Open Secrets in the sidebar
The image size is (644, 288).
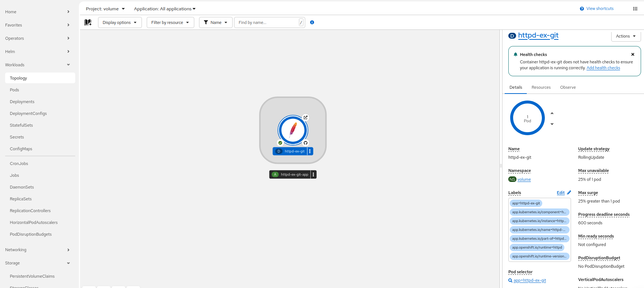[x=40, y=137]
